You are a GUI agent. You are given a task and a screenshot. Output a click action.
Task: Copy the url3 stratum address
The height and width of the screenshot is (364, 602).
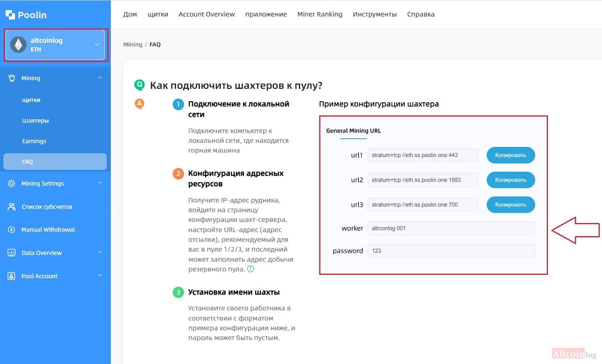click(511, 205)
